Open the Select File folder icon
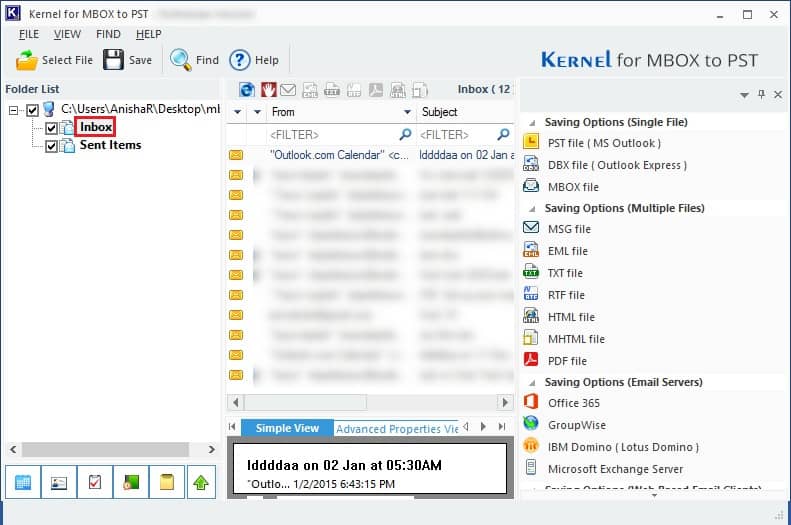Viewport: 791px width, 525px height. tap(26, 60)
